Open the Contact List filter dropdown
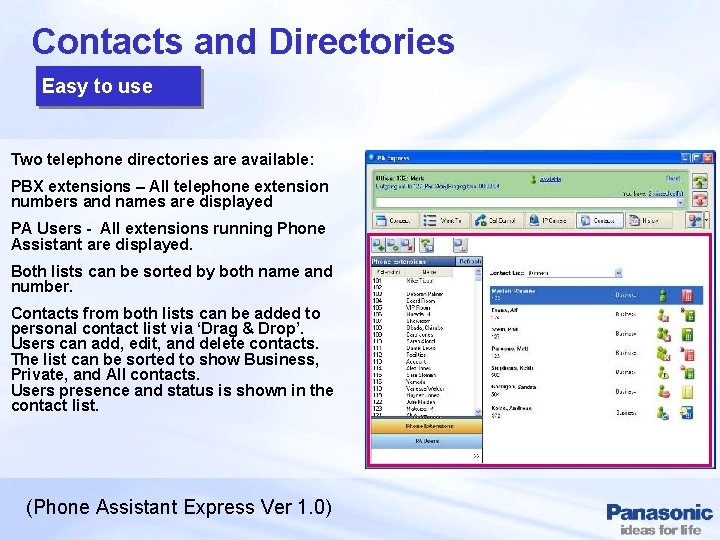The height and width of the screenshot is (540, 720). [619, 273]
